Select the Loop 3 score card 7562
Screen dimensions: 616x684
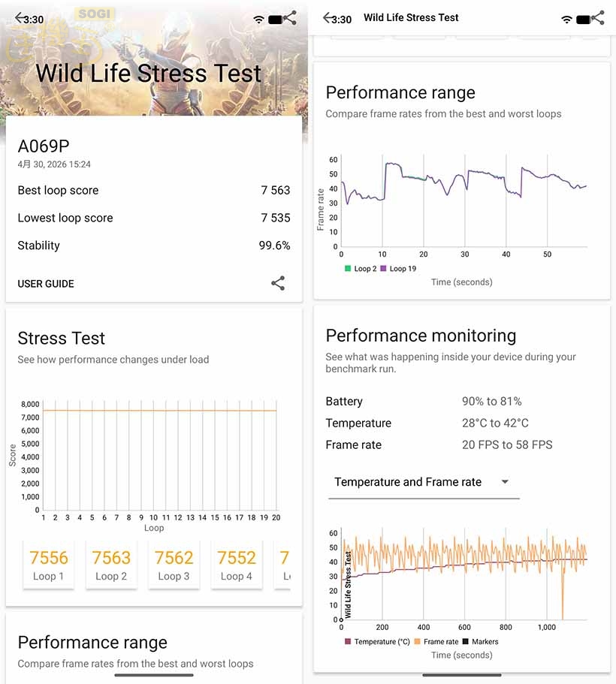coord(174,565)
